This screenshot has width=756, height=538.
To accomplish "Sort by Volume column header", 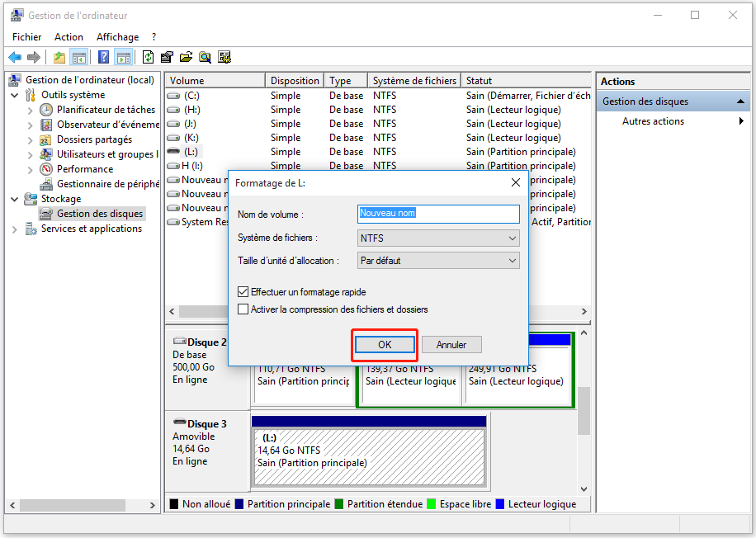I will [x=215, y=81].
